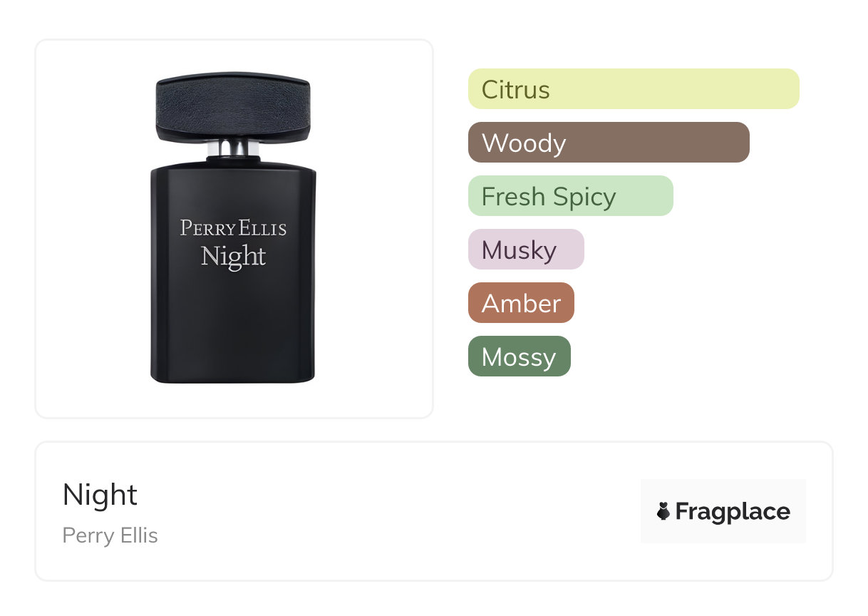Click the "Woody" text label
868x616 pixels.
pos(524,143)
